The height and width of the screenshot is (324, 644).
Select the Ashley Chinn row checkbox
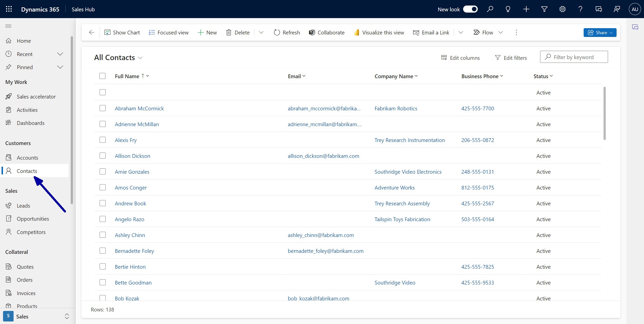[x=103, y=235]
